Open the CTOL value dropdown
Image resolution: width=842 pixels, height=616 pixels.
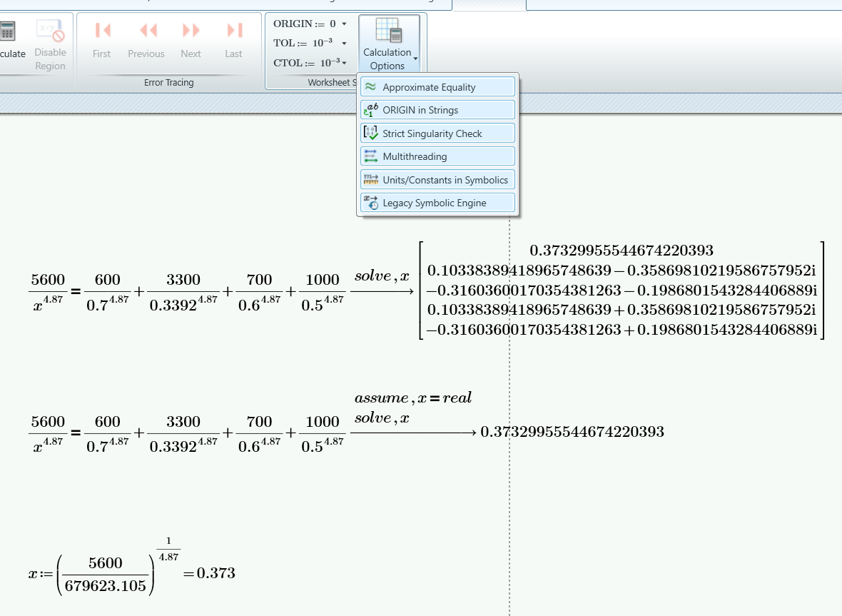(x=344, y=63)
